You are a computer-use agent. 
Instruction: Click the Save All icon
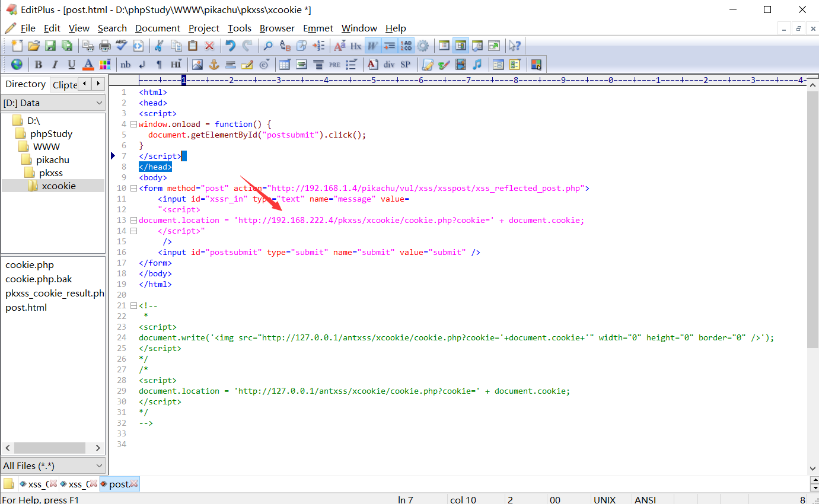(67, 46)
